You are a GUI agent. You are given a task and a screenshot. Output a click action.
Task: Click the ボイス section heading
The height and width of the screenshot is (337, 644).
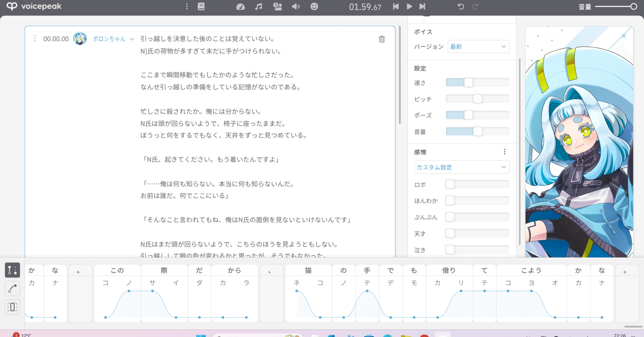click(423, 32)
